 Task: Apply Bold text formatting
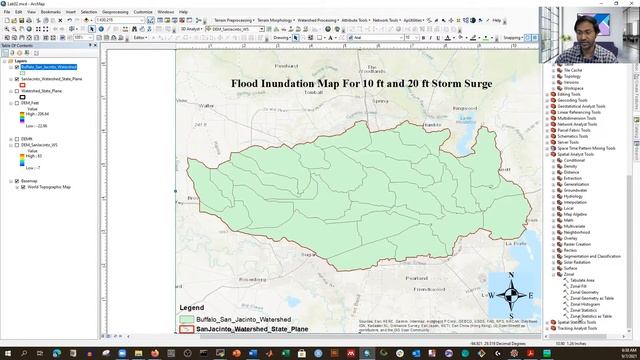click(x=423, y=38)
